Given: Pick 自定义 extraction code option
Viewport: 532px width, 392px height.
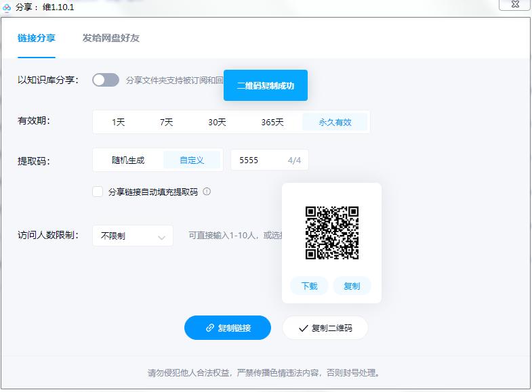Looking at the screenshot, I should (x=192, y=160).
